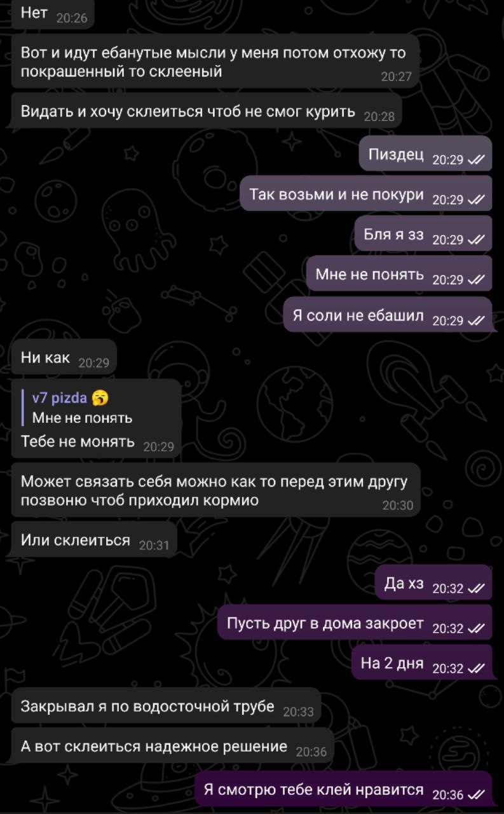The image size is (504, 814).
Task: Tap read checkmarks on "Мне не понять" outgoing message
Action: [476, 280]
